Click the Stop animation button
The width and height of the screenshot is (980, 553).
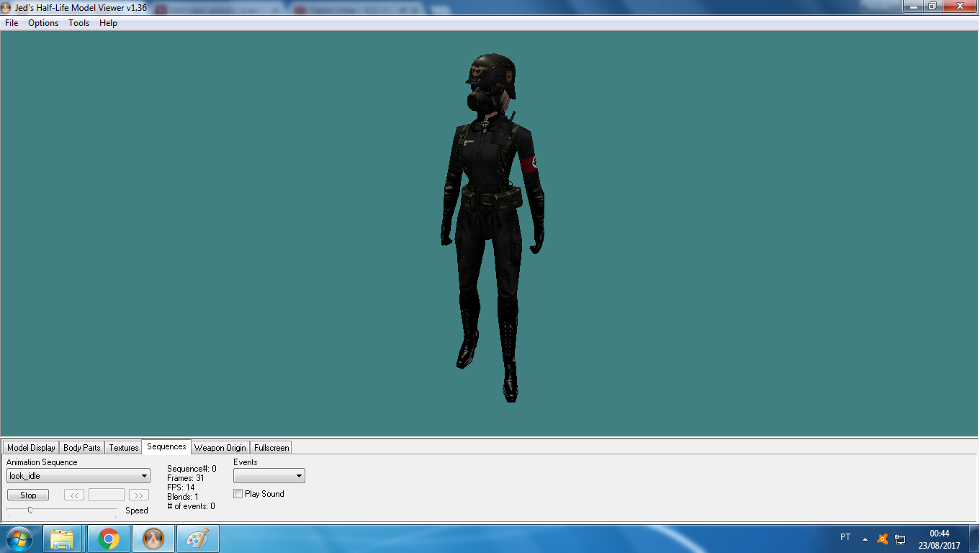[x=28, y=495]
